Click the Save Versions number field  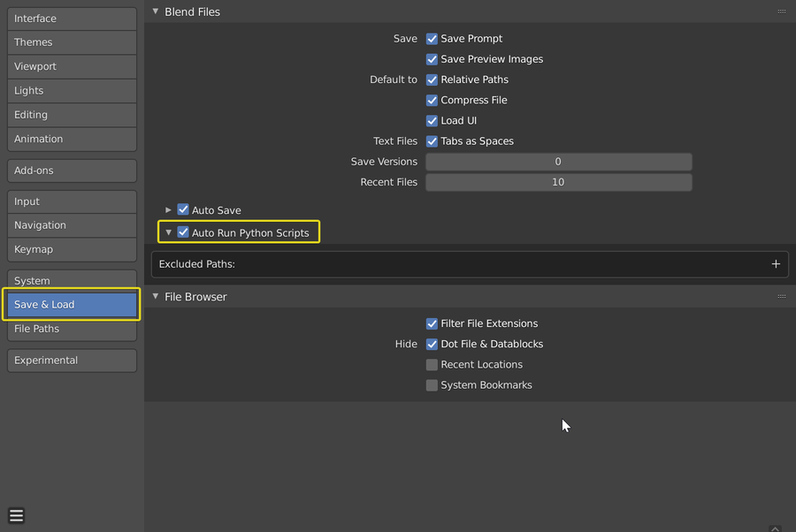pyautogui.click(x=558, y=162)
